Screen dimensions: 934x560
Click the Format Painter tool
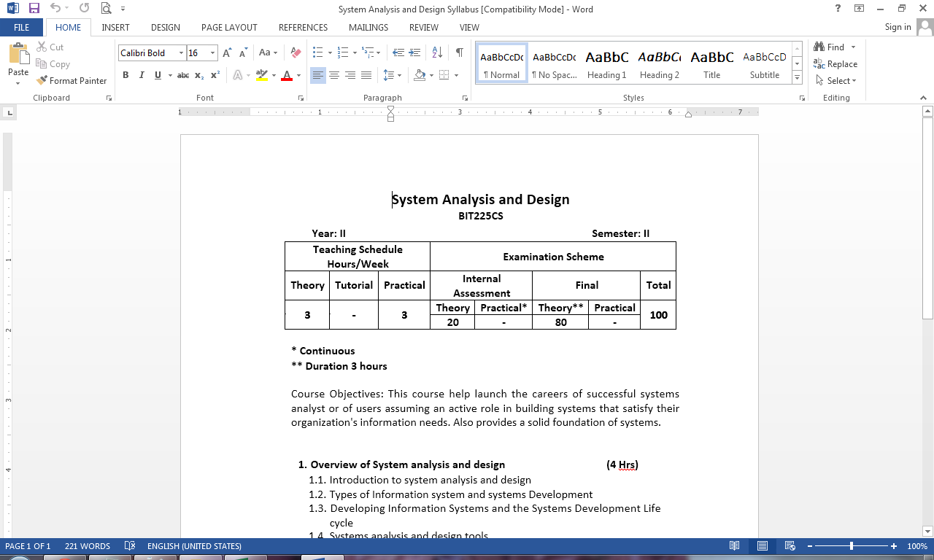point(72,80)
